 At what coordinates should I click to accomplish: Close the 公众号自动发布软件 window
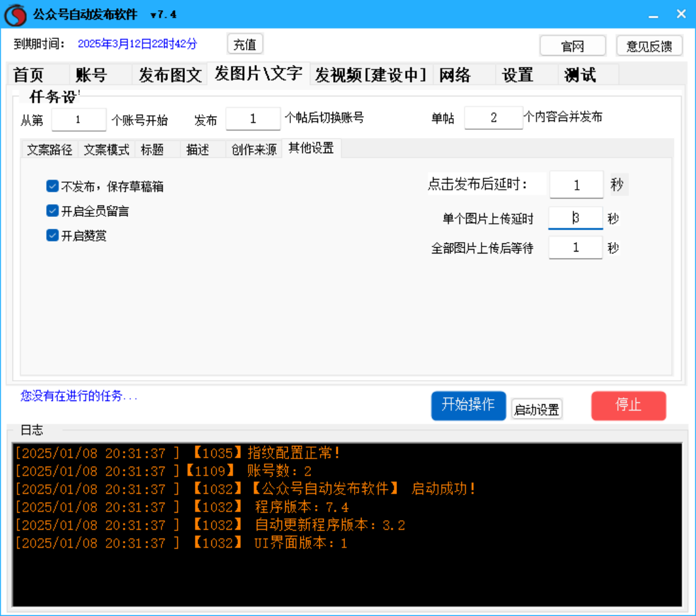(x=681, y=15)
